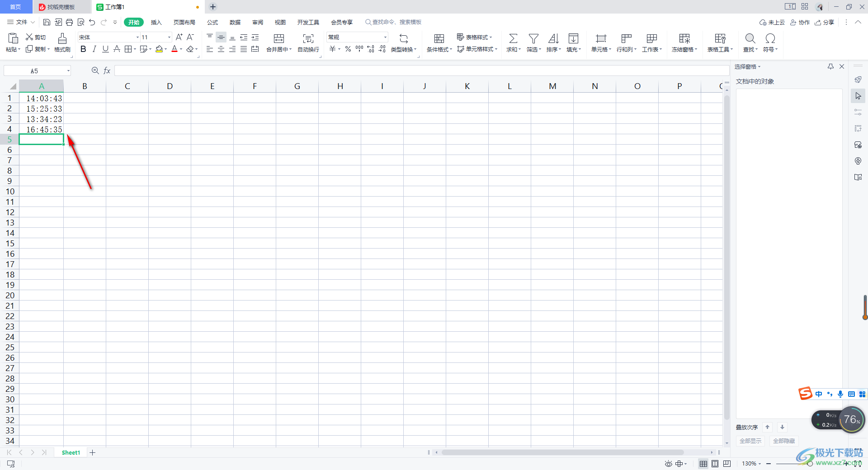Increase font size with A+ icon
This screenshot has height=470, width=868.
point(179,37)
